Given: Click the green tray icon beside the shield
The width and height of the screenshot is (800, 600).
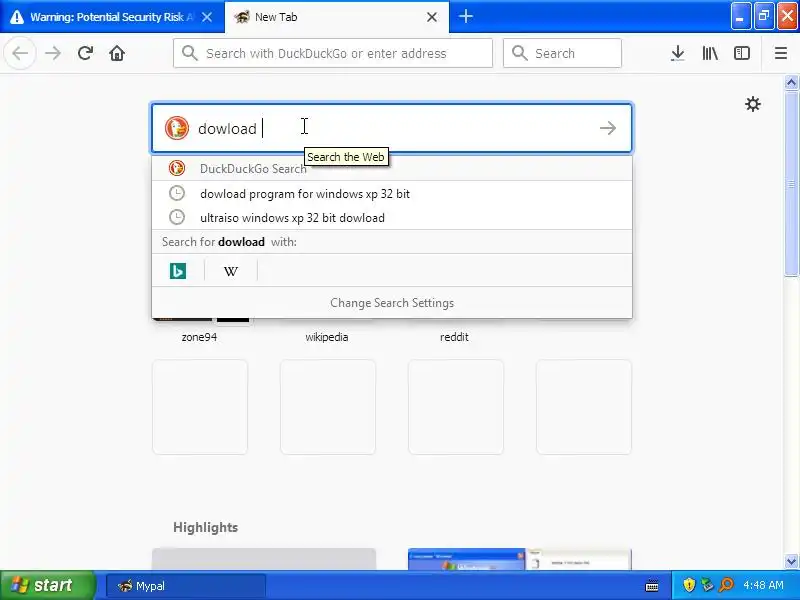Looking at the screenshot, I should click(707, 585).
